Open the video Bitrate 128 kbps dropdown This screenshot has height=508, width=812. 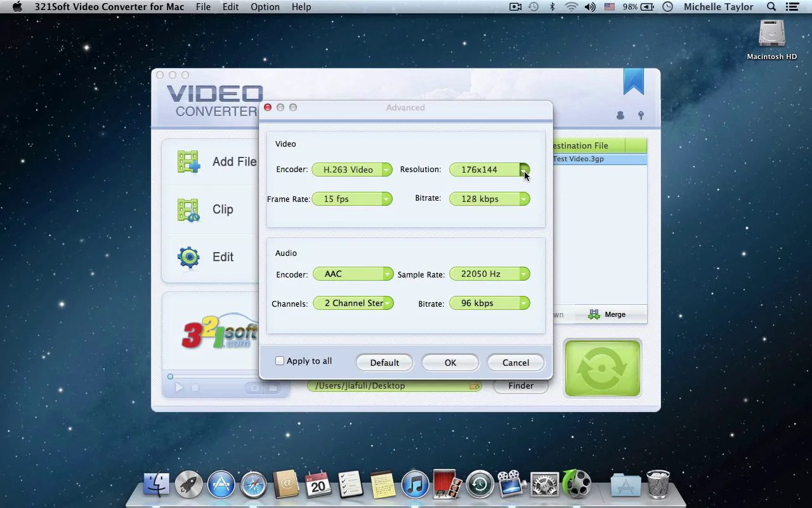[489, 199]
